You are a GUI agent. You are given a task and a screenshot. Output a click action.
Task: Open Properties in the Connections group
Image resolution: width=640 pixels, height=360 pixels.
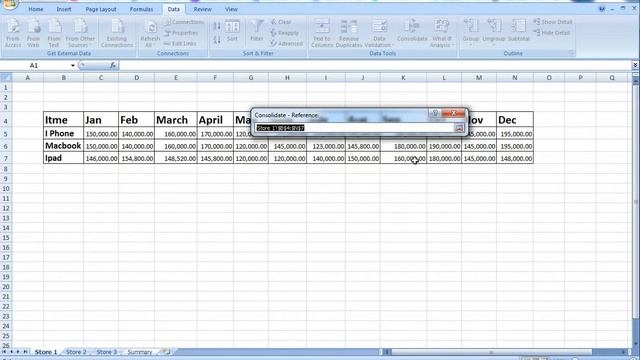(x=181, y=33)
